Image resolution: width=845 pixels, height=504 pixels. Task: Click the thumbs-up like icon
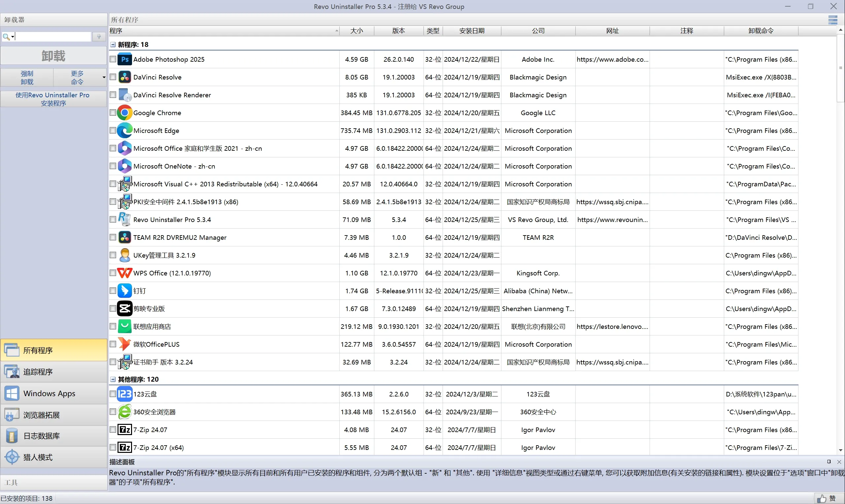(x=821, y=499)
